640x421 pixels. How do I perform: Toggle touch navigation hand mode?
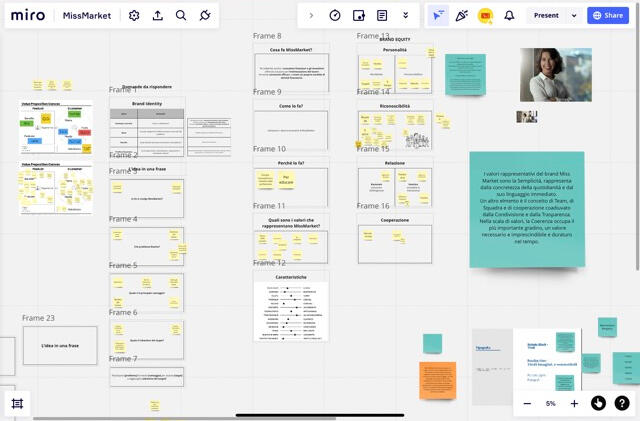point(598,403)
